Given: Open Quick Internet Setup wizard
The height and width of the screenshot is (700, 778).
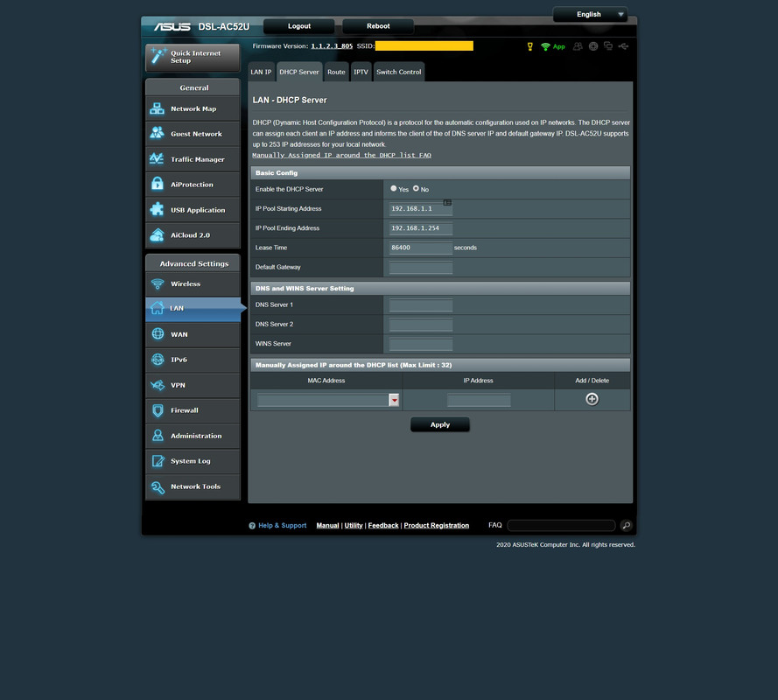Looking at the screenshot, I should click(x=193, y=57).
